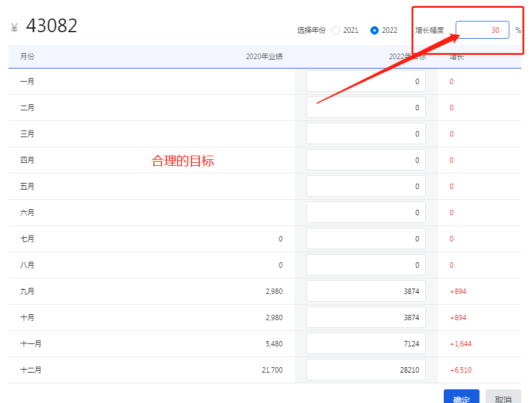
Task: Click the November target input showing 7124
Action: [x=366, y=343]
